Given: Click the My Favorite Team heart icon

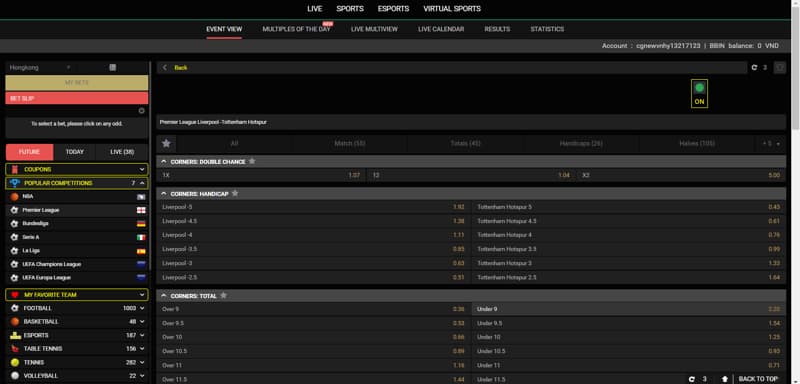Looking at the screenshot, I should tap(14, 295).
